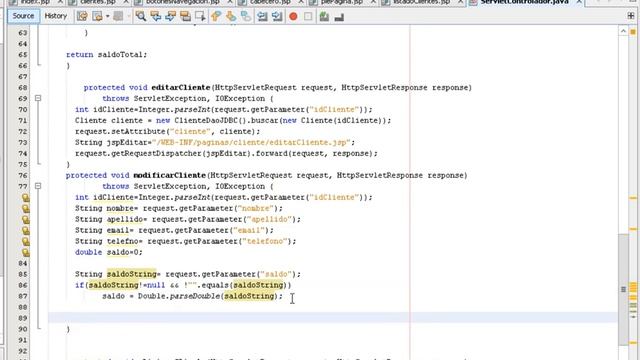The height and width of the screenshot is (360, 640).
Task: Place cursor on empty line 89
Action: 333,318
